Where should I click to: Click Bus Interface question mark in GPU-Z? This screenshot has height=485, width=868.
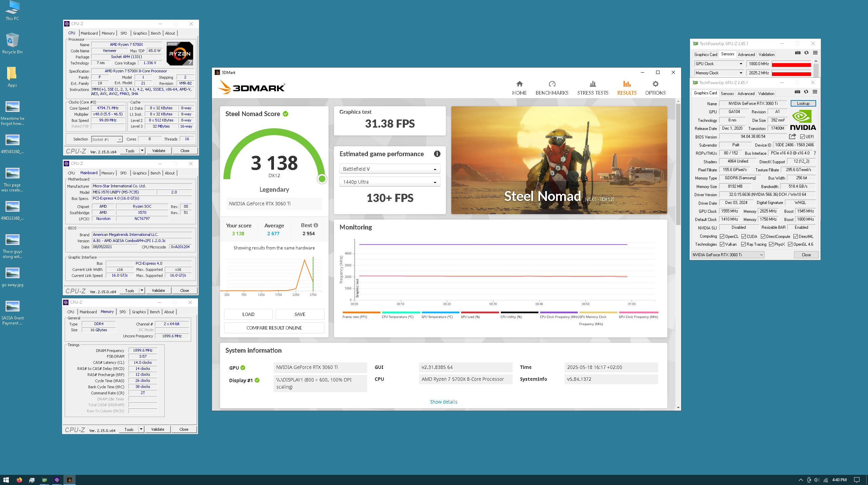click(814, 153)
